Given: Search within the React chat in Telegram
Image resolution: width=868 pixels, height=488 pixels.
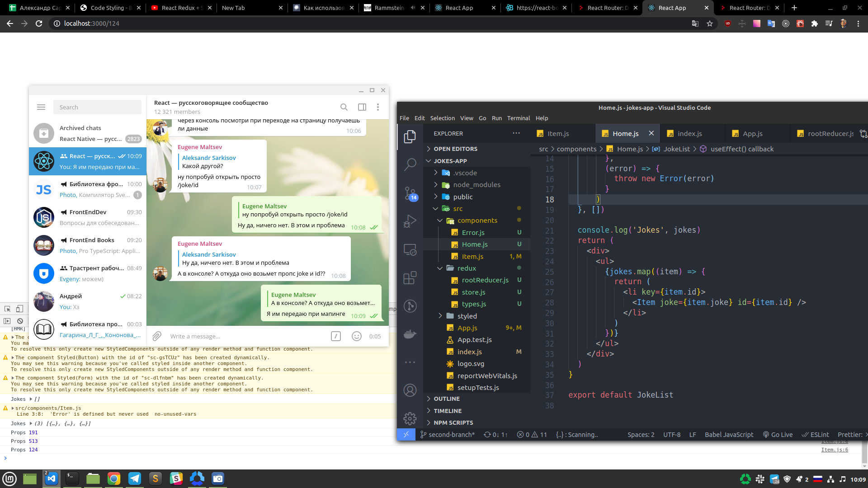Looking at the screenshot, I should coord(344,107).
